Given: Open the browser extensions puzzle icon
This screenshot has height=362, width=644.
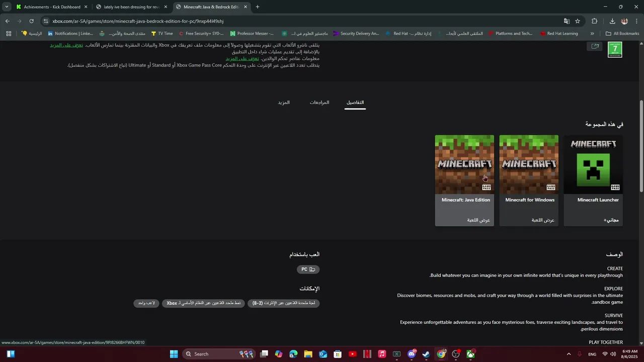Looking at the screenshot, I should coord(595,21).
